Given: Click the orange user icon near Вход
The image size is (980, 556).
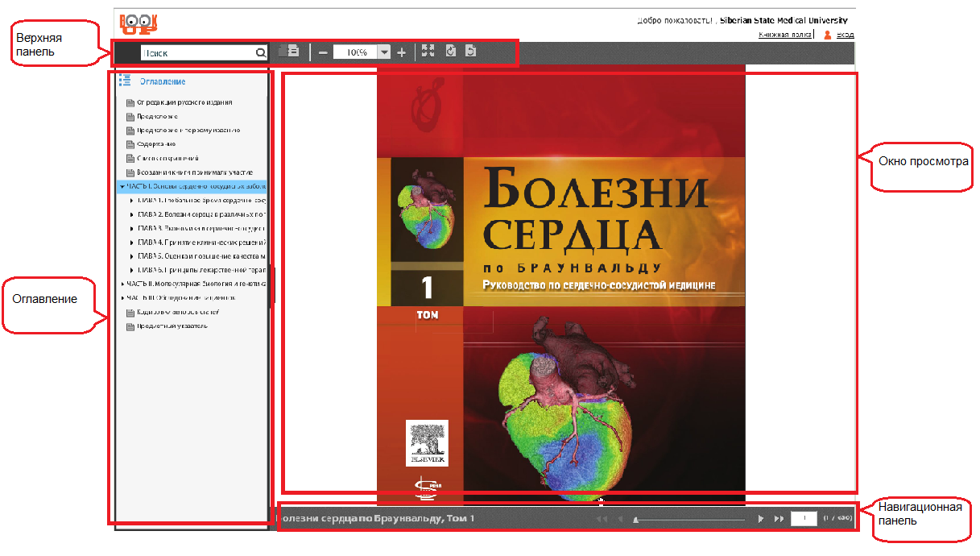Looking at the screenshot, I should coord(827,35).
